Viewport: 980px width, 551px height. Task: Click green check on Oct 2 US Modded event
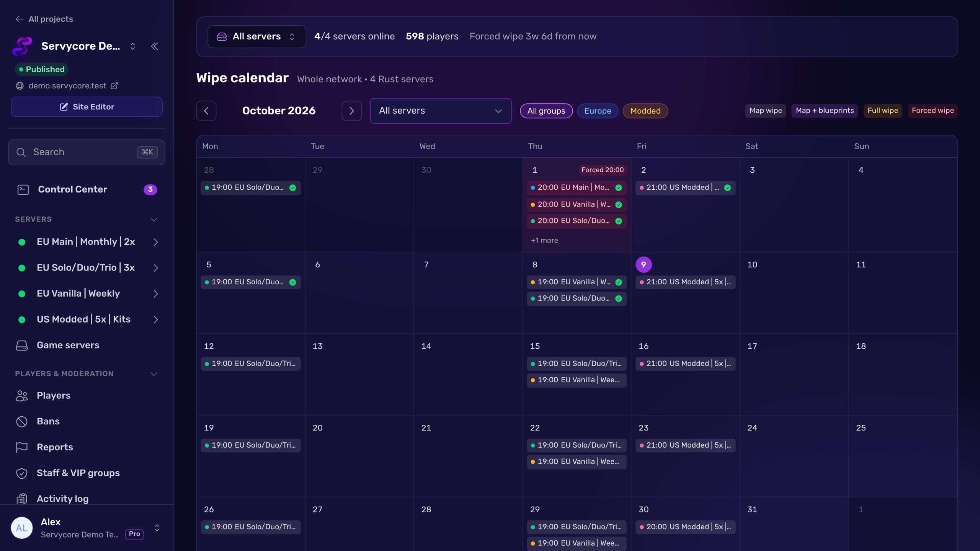coord(727,188)
